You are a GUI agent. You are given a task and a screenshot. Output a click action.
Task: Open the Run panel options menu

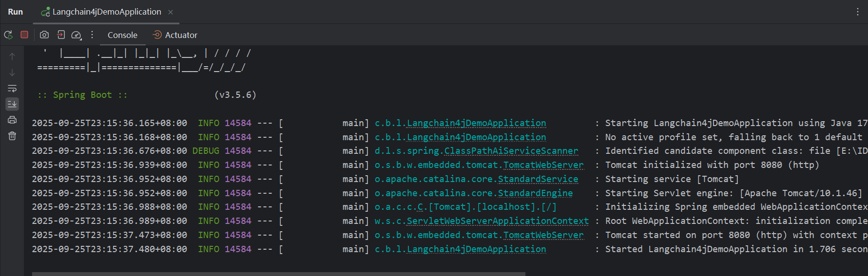coord(858,12)
